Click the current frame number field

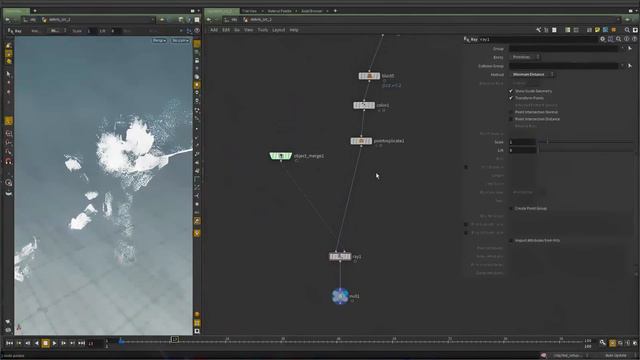(95, 344)
